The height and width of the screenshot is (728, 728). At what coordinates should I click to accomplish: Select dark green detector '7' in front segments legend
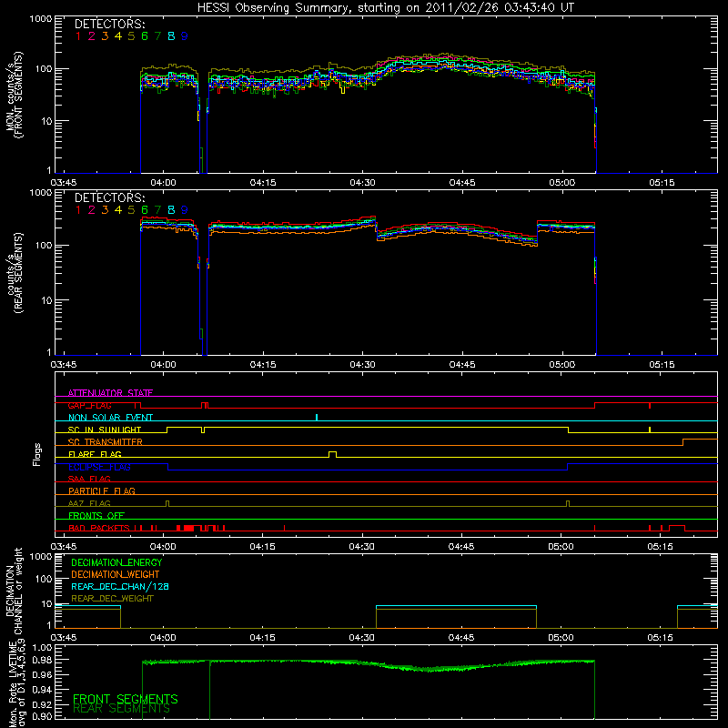pos(157,36)
